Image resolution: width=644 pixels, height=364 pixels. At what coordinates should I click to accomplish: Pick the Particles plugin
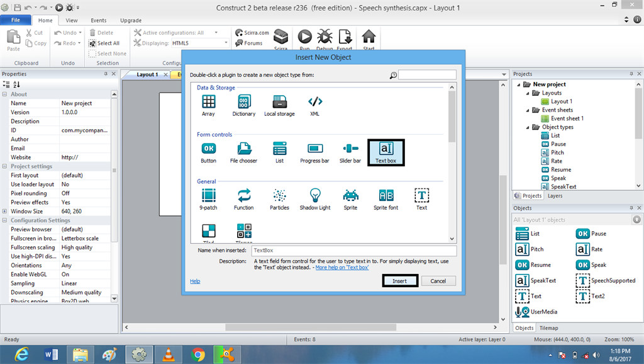(279, 200)
